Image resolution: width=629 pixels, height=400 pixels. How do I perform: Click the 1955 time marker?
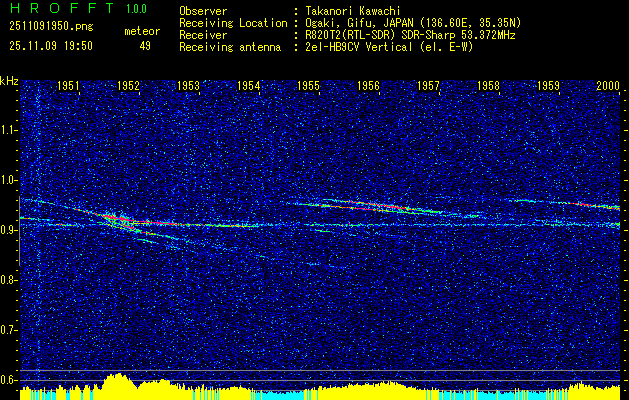pos(308,85)
